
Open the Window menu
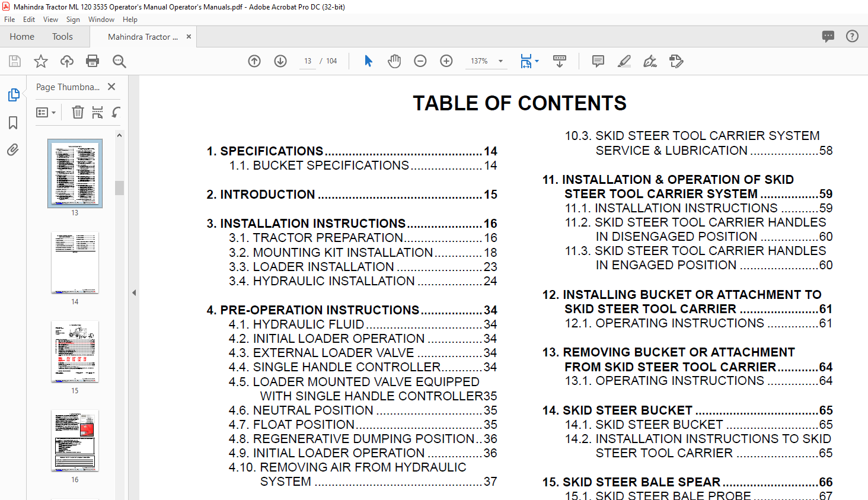click(x=101, y=20)
